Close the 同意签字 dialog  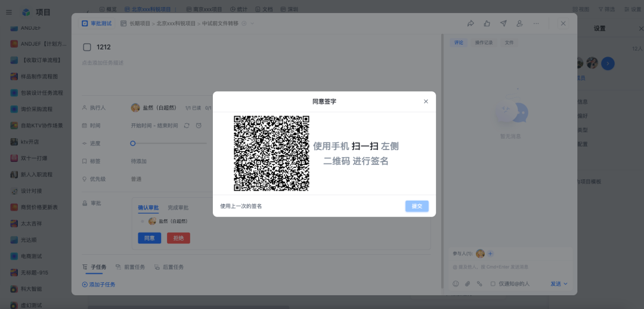[426, 101]
